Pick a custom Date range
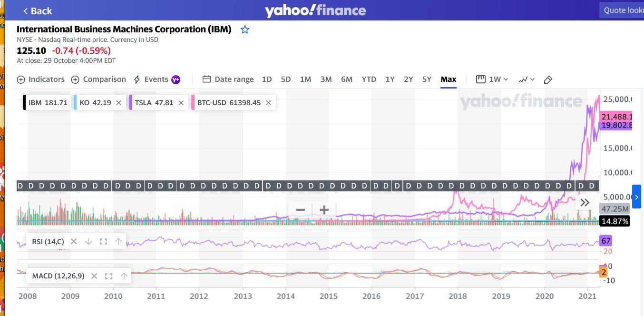This screenshot has height=316, width=644. click(x=228, y=79)
